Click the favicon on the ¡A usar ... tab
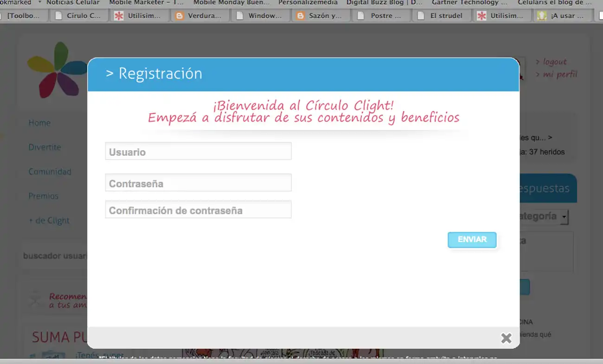 click(x=541, y=16)
